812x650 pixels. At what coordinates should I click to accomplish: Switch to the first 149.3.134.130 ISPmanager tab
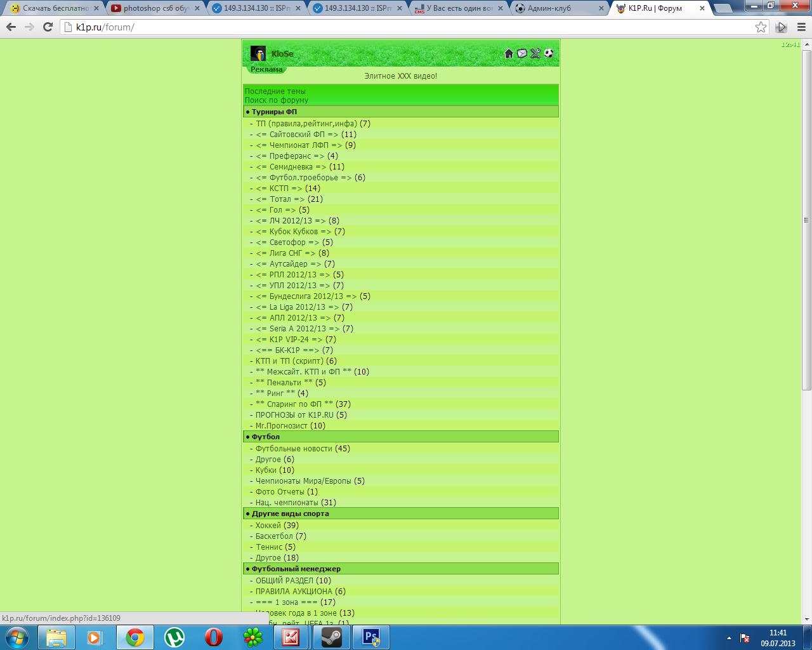pyautogui.click(x=257, y=8)
